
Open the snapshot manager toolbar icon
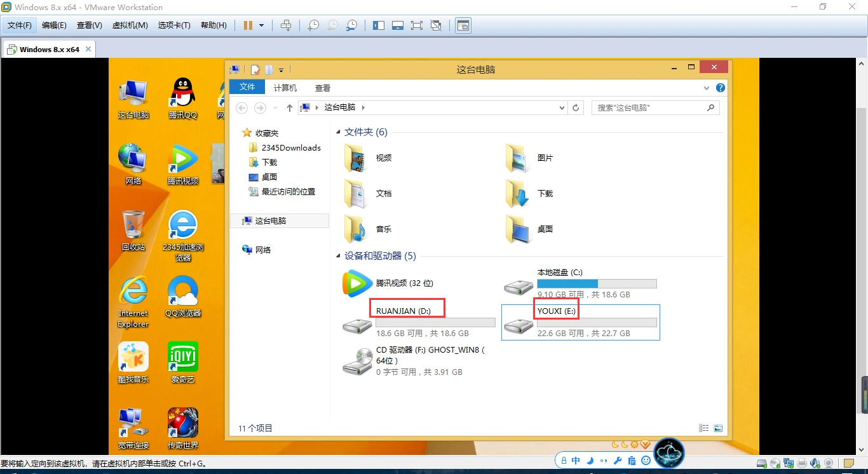click(x=351, y=25)
